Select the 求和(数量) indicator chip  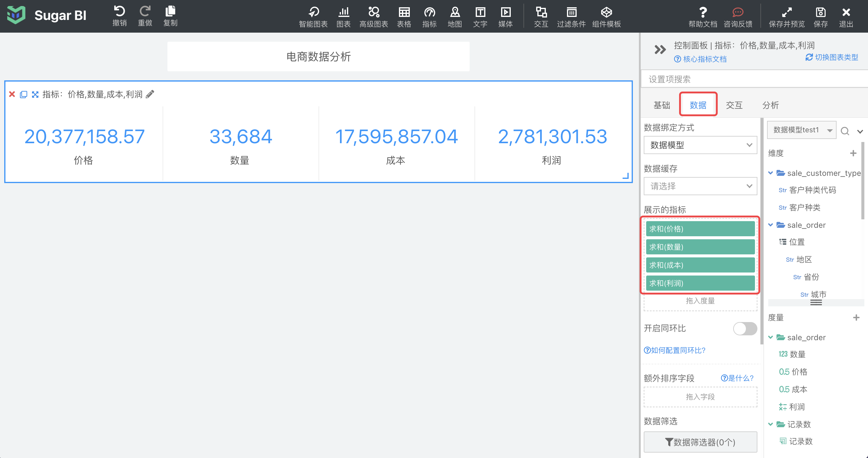(x=700, y=247)
